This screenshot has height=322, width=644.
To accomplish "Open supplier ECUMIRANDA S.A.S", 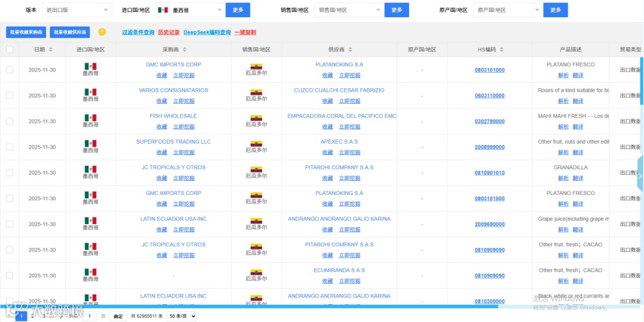I will coord(339,270).
